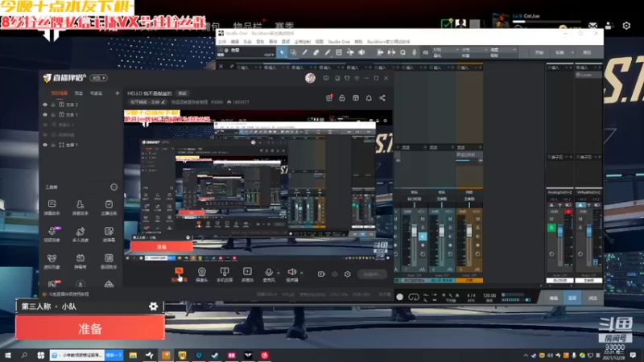644x362 pixels.
Task: Select the Range tool in Studio One toolbar
Action: [293, 52]
